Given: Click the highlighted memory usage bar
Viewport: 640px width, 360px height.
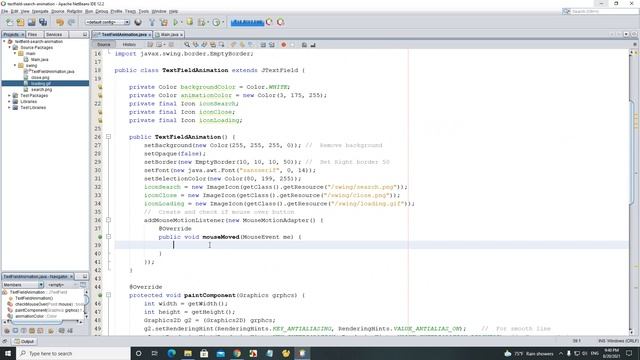Looking at the screenshot, I should coord(247,22).
